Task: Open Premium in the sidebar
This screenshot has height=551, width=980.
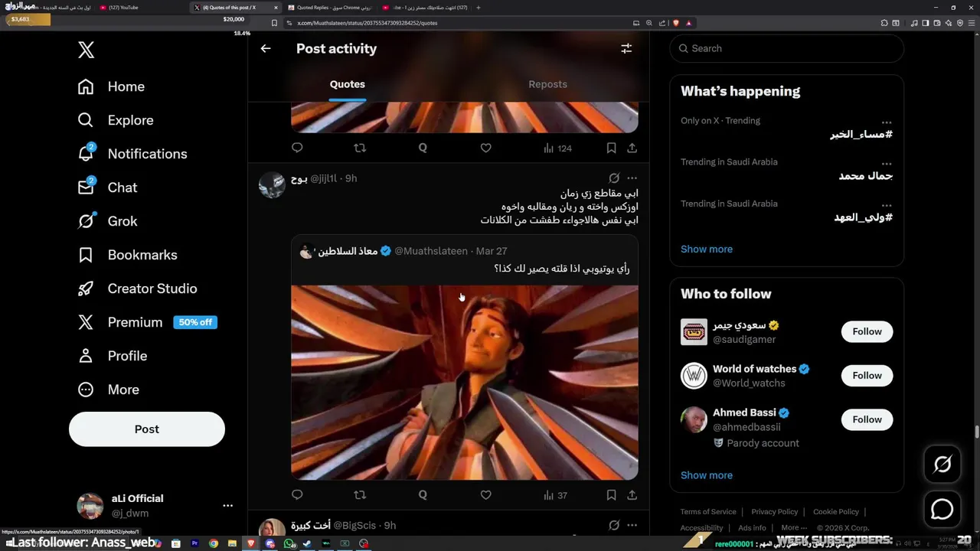Action: click(x=147, y=322)
